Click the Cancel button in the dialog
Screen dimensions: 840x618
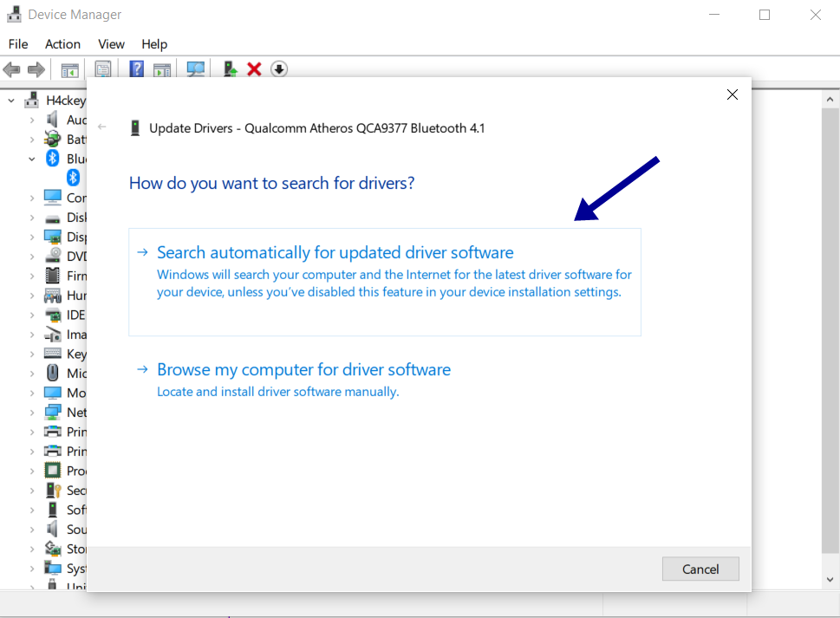[x=700, y=569]
